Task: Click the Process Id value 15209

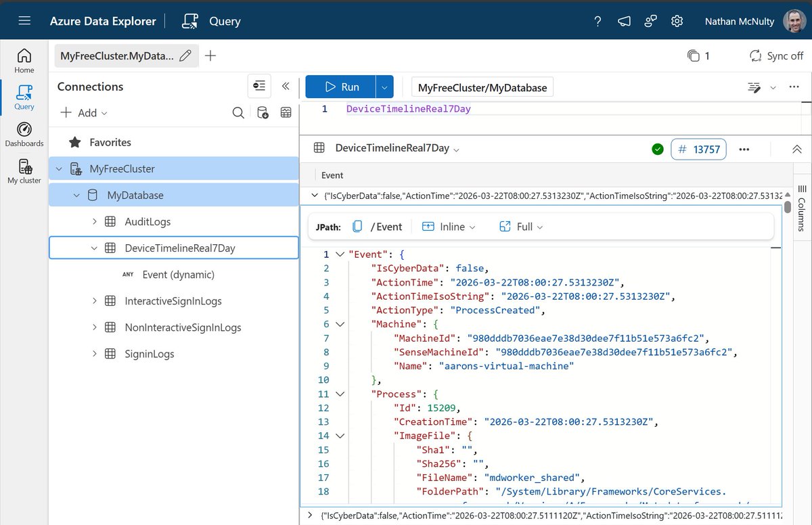Action: tap(441, 408)
